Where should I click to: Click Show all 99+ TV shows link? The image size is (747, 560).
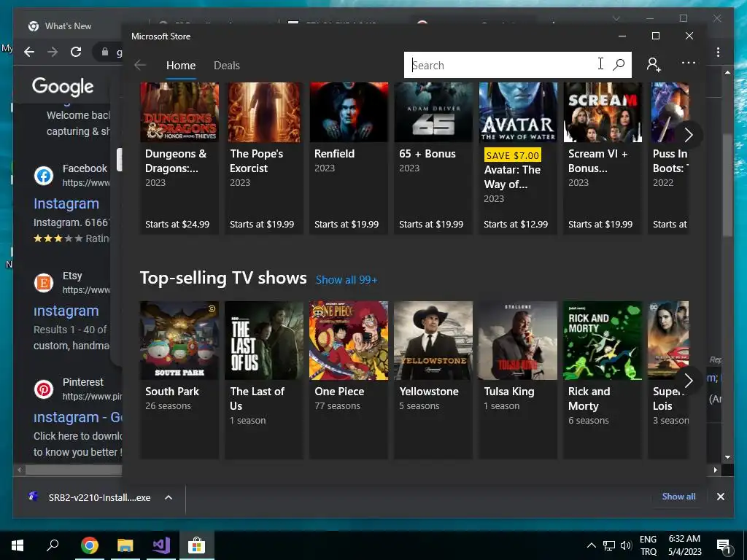tap(347, 280)
